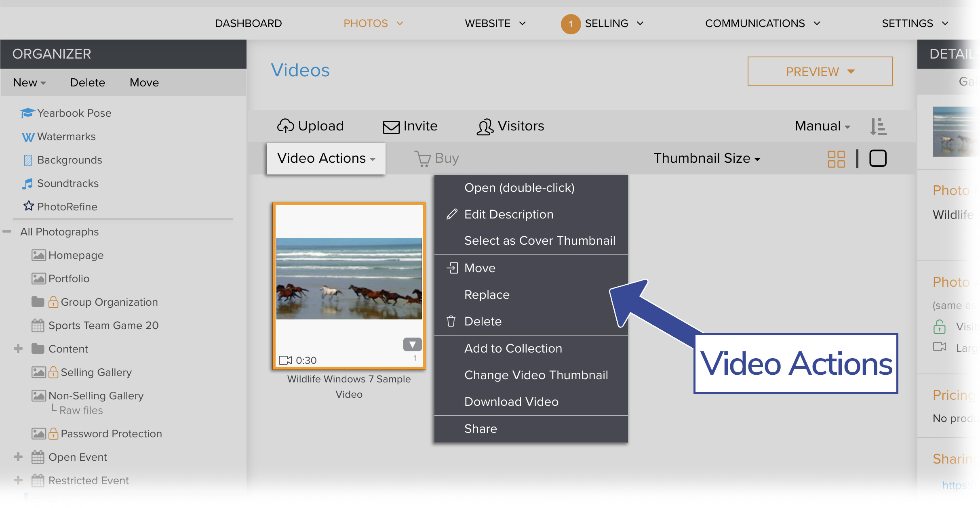The height and width of the screenshot is (508, 980).
Task: Click the Selling Gallery lock icon
Action: pyautogui.click(x=53, y=372)
